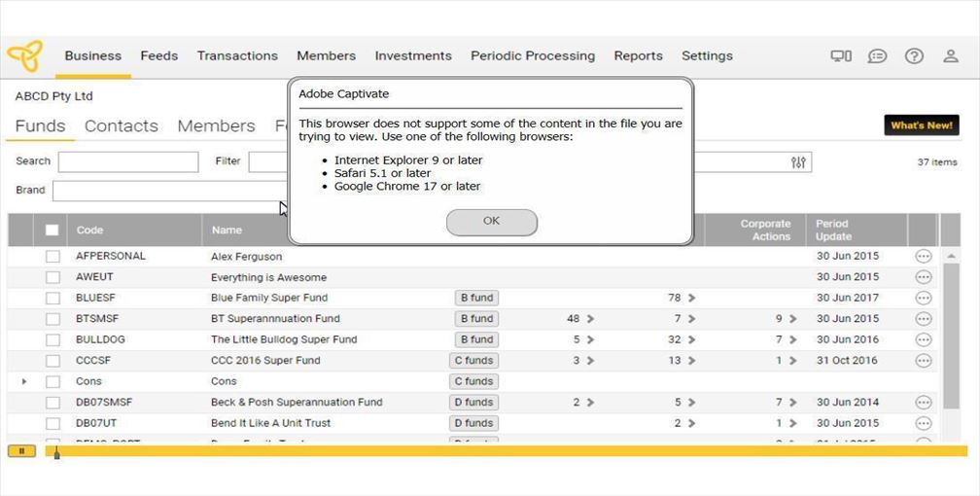
Task: Click C funds tag on CCCSF row
Action: tap(473, 361)
